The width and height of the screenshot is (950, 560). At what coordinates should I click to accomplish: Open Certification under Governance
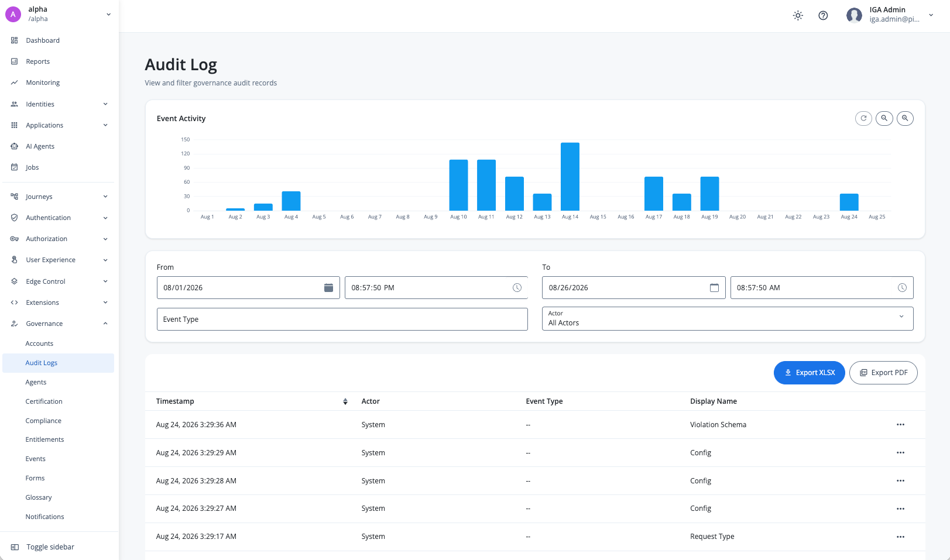click(x=44, y=401)
